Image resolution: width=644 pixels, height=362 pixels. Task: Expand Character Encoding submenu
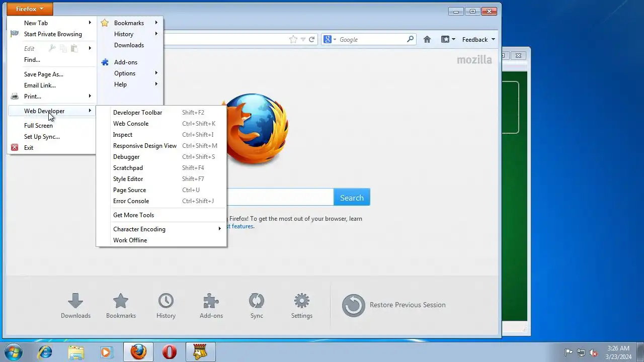161,229
